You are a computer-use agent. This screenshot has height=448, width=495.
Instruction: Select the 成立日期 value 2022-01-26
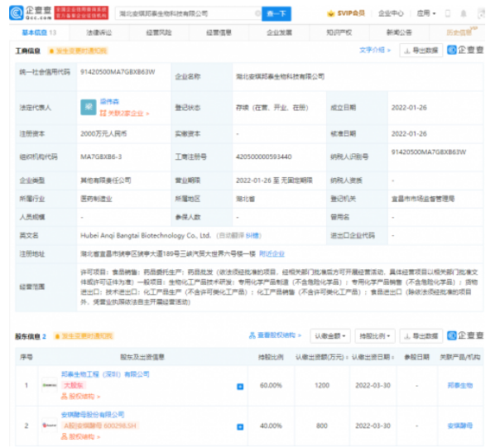click(409, 108)
